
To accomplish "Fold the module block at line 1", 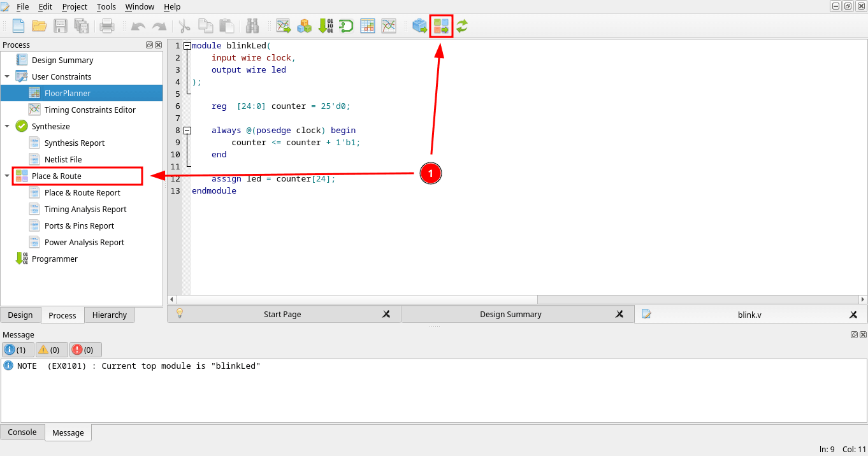I will pos(187,46).
